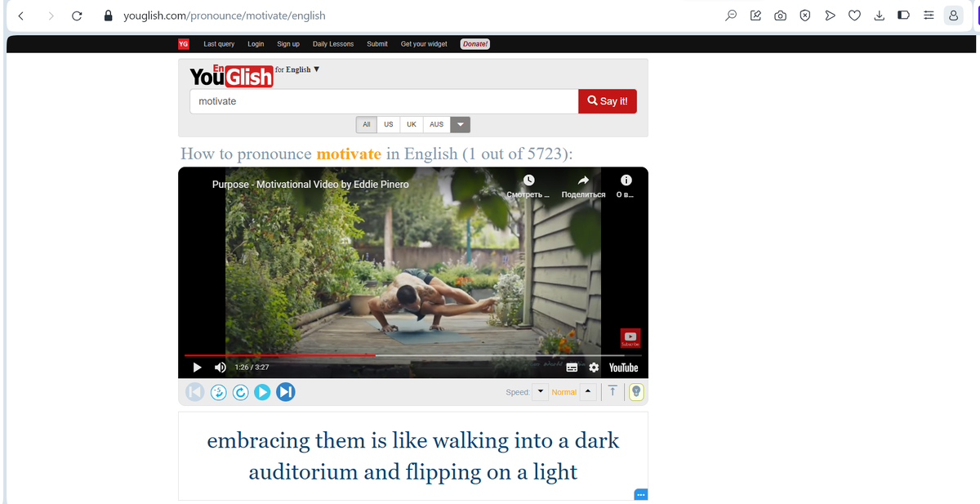Click the YG logo in the black menu bar

[183, 44]
